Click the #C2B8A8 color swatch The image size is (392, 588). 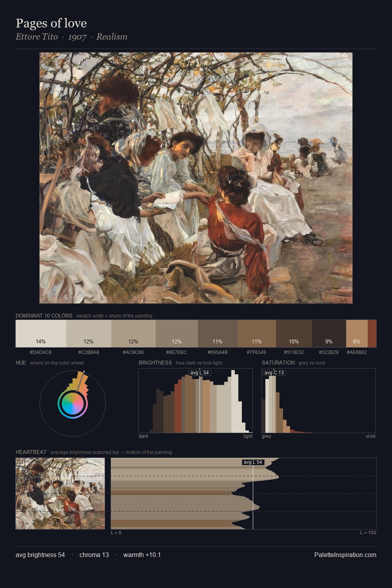tap(89, 334)
